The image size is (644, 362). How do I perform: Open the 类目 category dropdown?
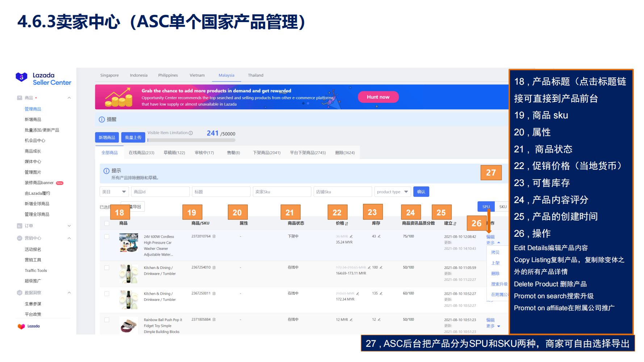click(114, 191)
